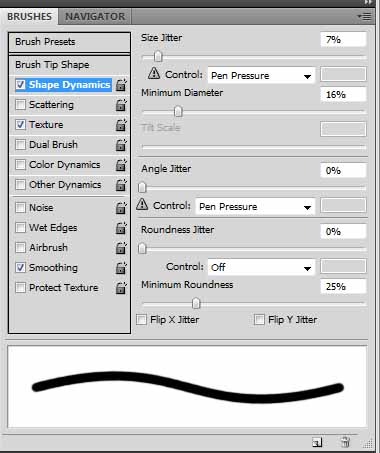Click the lock icon next to Shape Dynamics

pyautogui.click(x=121, y=85)
